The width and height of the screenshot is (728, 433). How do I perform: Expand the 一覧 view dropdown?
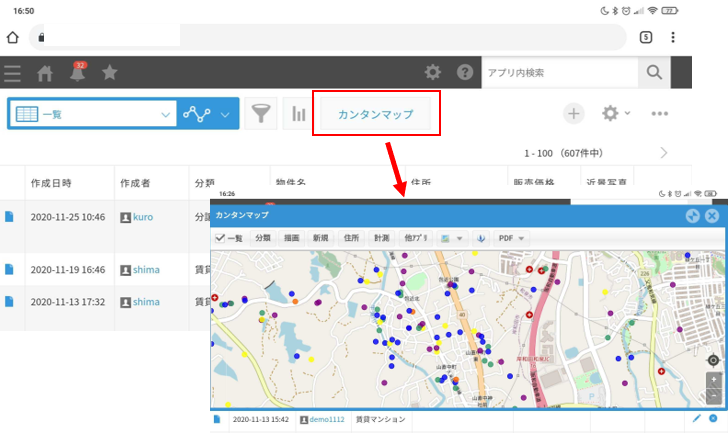coord(165,115)
